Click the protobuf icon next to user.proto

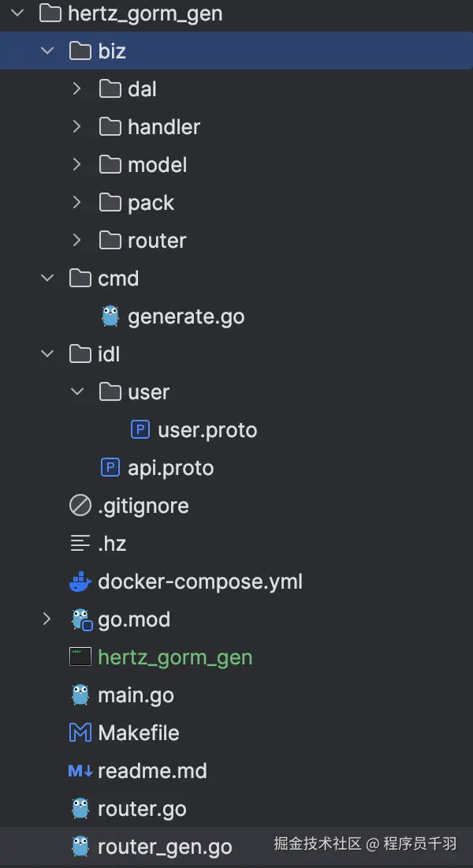tap(140, 430)
